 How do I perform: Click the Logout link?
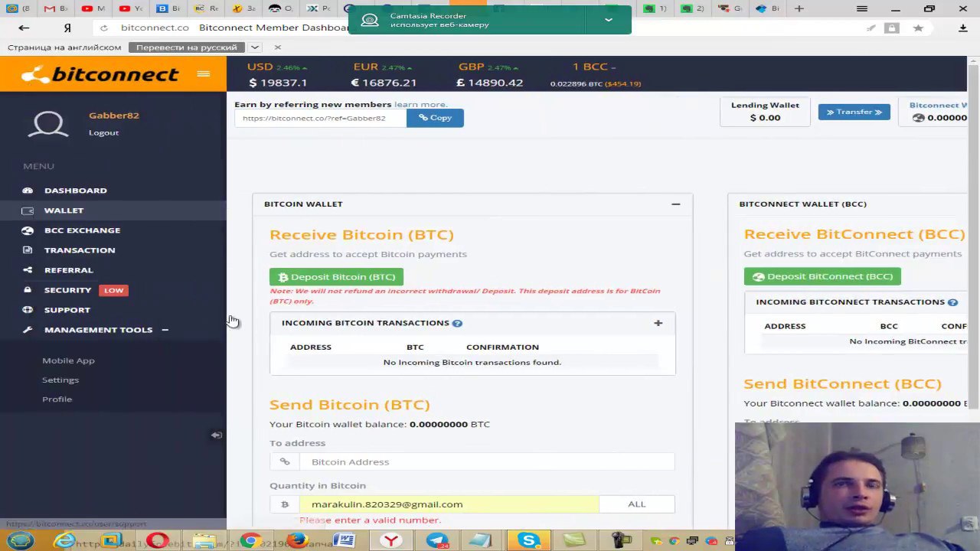pos(103,132)
